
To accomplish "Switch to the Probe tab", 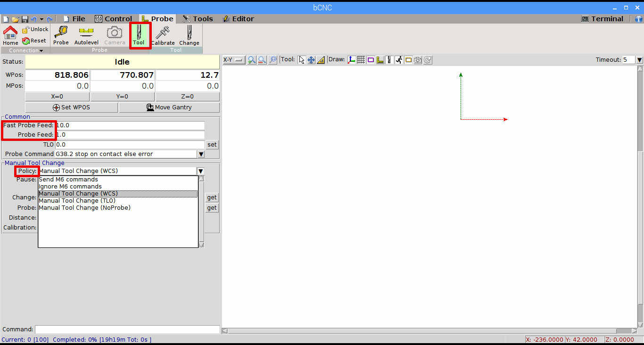I will (157, 19).
